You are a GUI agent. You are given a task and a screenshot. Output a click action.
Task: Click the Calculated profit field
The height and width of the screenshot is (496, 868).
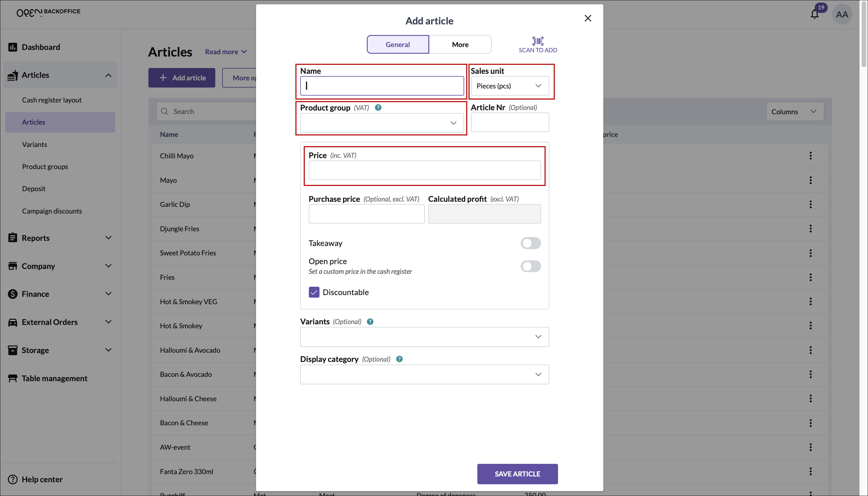click(484, 214)
